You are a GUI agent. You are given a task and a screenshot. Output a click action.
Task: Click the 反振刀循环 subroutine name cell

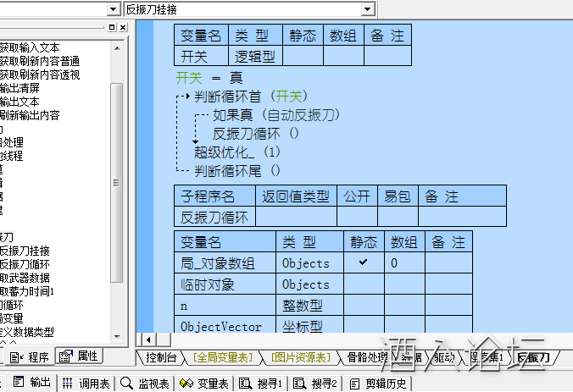click(215, 217)
